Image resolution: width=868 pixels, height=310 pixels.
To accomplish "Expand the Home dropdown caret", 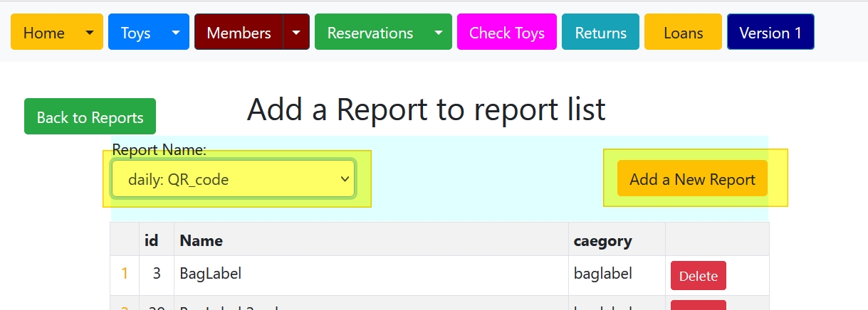I will point(90,32).
